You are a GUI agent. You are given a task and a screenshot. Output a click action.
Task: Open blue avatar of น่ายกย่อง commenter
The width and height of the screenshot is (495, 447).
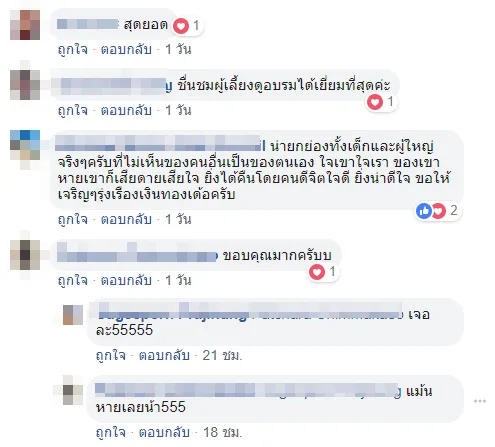[x=25, y=145]
